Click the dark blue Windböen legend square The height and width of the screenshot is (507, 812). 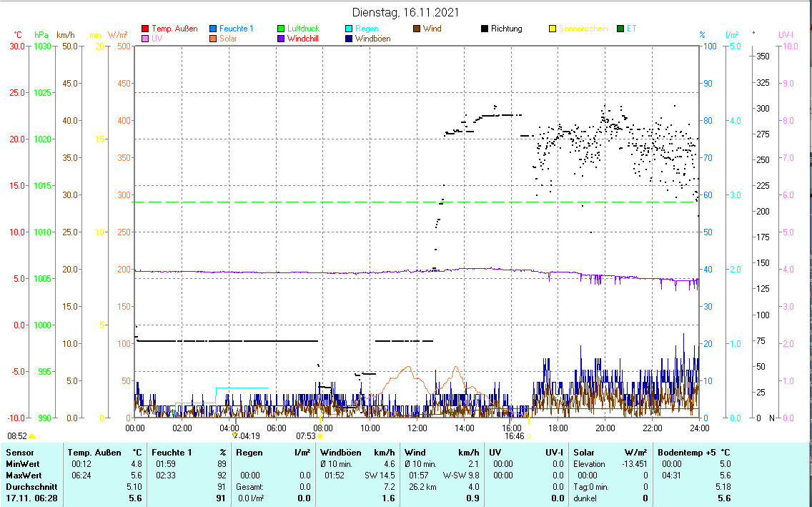[x=349, y=39]
